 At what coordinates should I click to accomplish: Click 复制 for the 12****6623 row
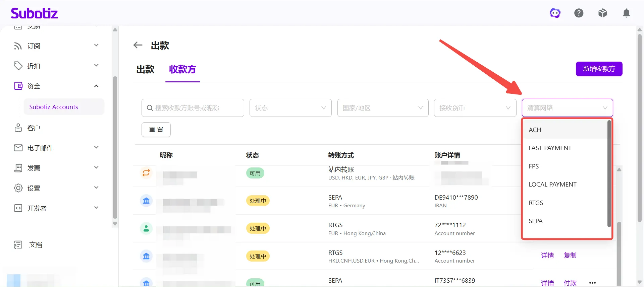click(x=570, y=255)
